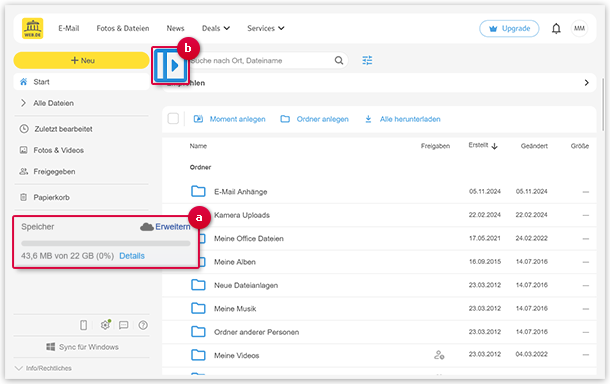This screenshot has width=610, height=384.
Task: Click the storage usage progress bar
Action: pyautogui.click(x=106, y=244)
